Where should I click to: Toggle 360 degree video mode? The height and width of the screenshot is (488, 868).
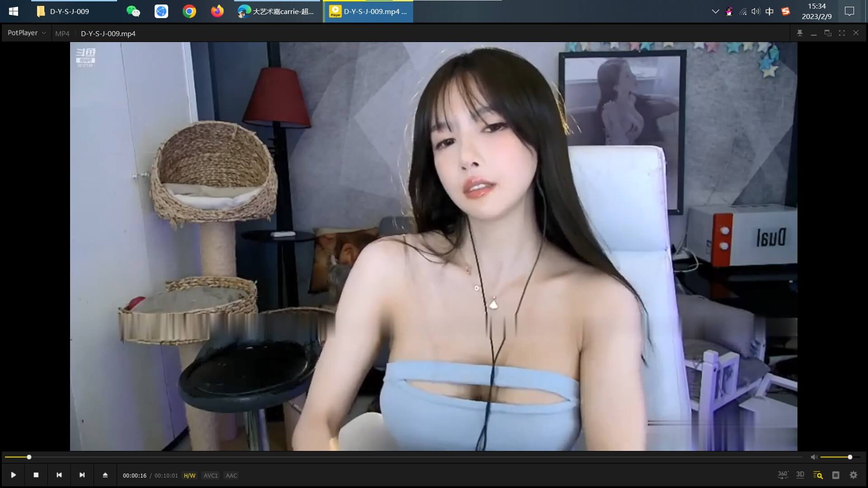click(783, 475)
